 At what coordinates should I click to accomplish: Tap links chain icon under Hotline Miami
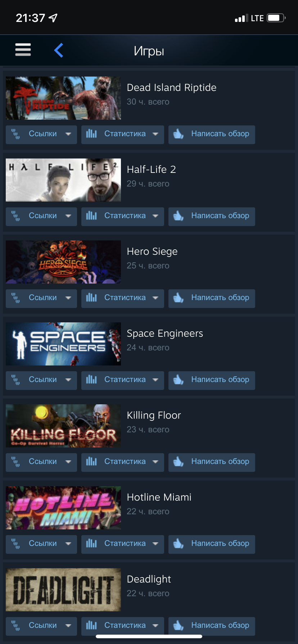15,544
